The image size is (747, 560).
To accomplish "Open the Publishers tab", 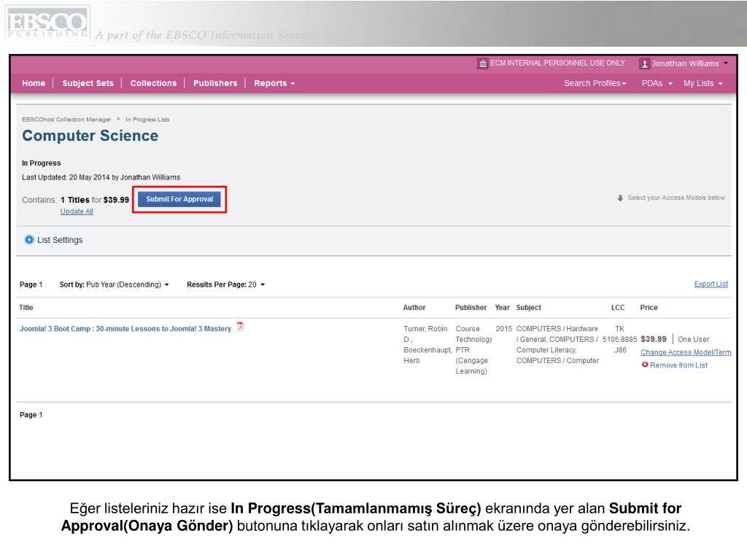I will click(215, 83).
